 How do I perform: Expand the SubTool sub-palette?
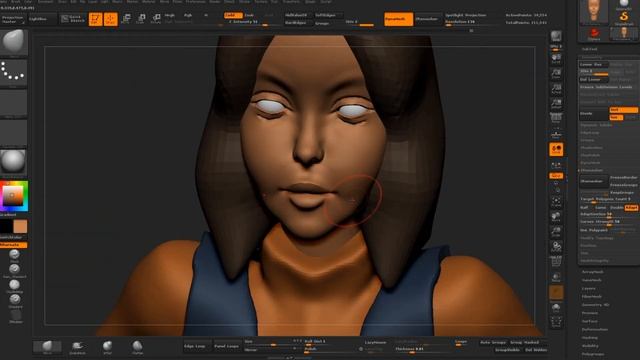tap(589, 49)
